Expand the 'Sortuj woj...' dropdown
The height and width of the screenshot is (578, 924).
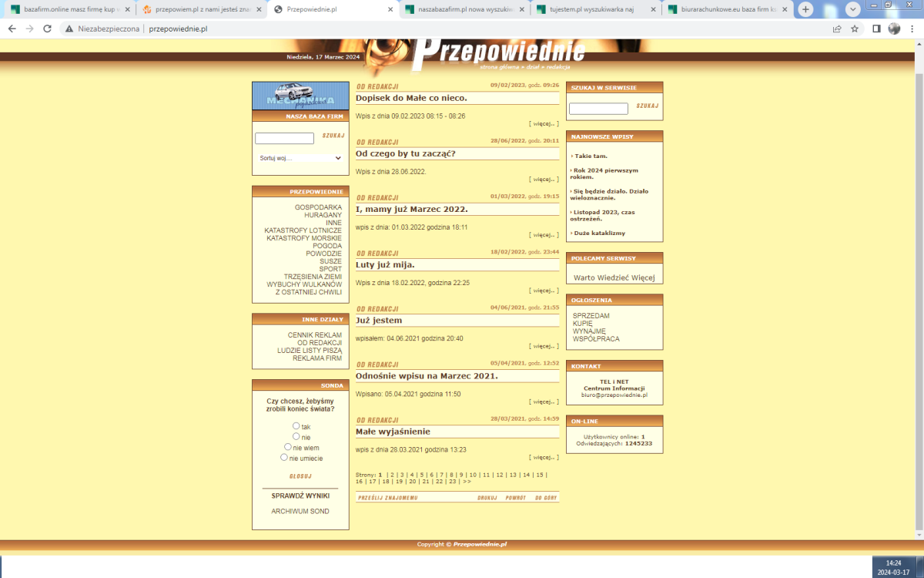pyautogui.click(x=300, y=158)
